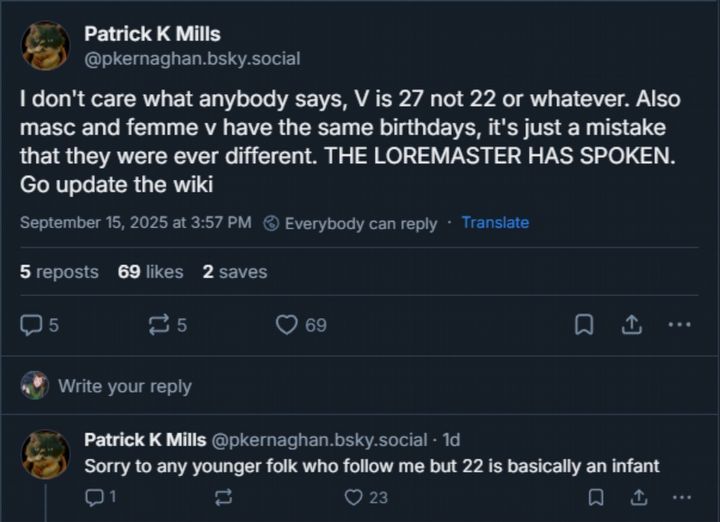Image resolution: width=720 pixels, height=522 pixels.
Task: Open @pkernaghan.bsky.social handle on main post
Action: pyautogui.click(x=192, y=59)
